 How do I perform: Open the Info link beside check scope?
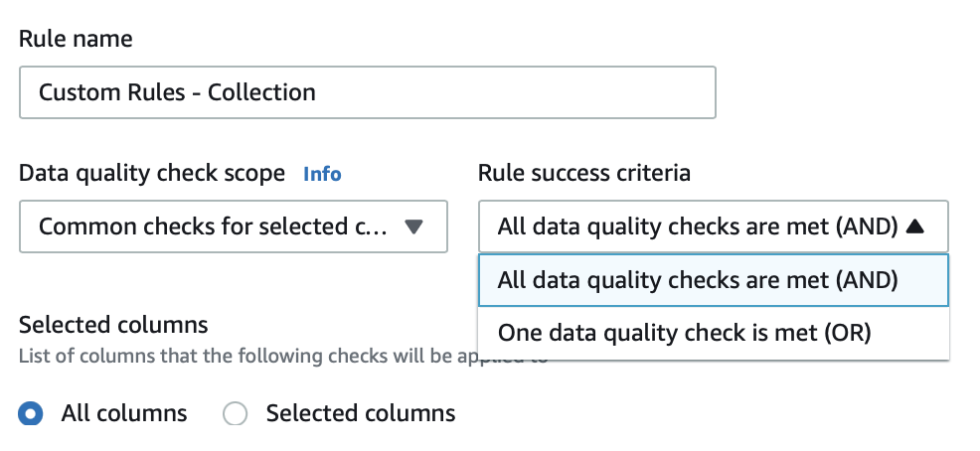pyautogui.click(x=322, y=174)
